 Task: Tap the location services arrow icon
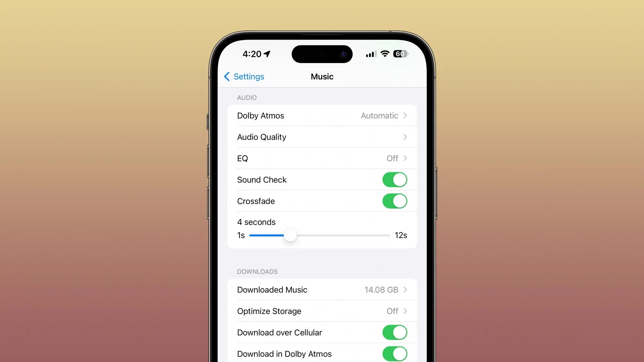coord(271,54)
